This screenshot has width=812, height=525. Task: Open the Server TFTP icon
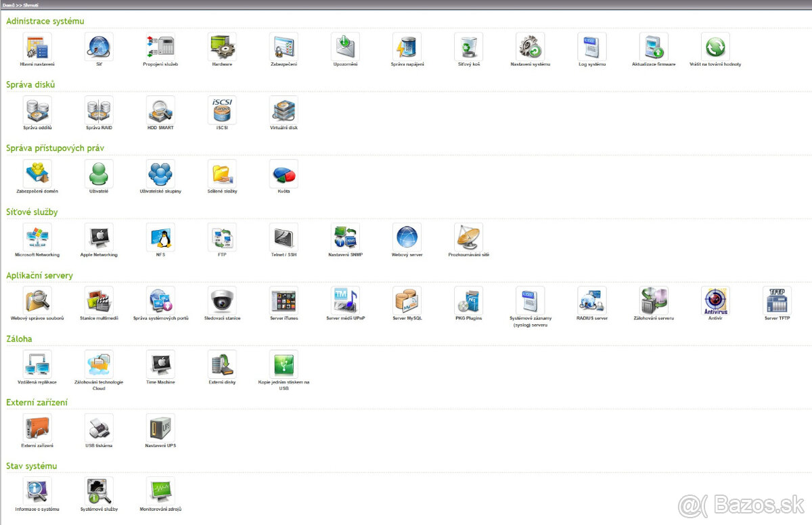(777, 301)
